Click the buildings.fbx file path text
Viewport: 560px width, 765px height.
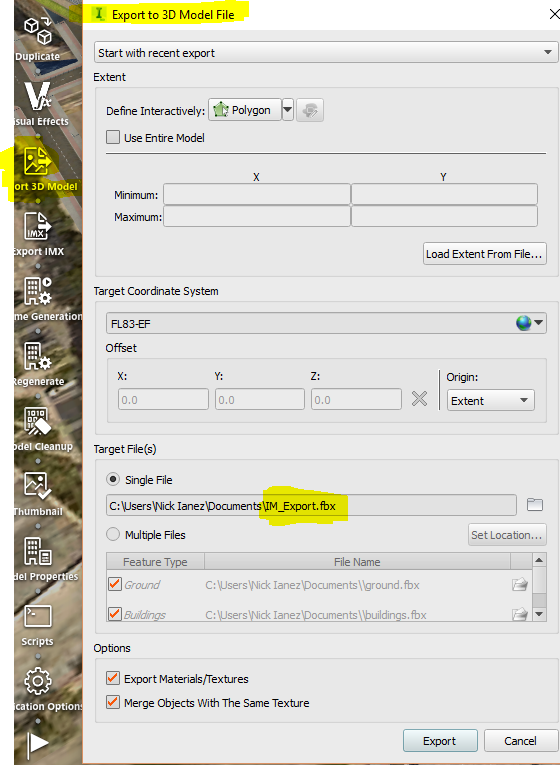[x=316, y=614]
